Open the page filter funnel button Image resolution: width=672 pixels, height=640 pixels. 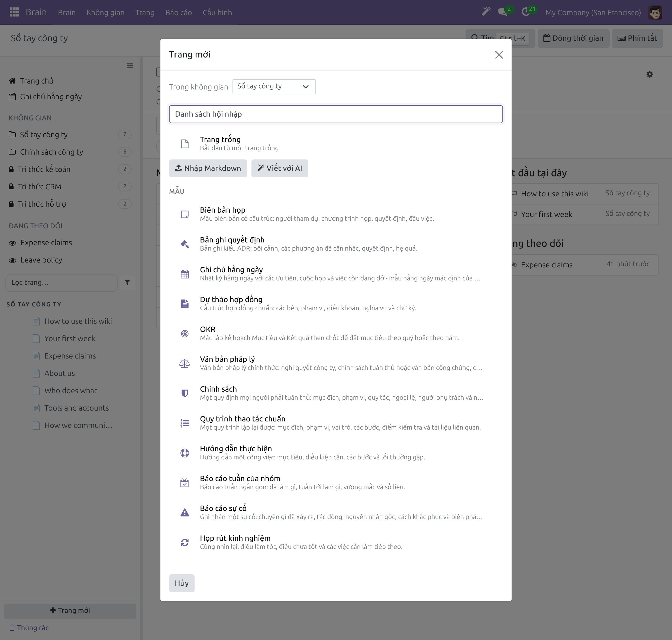click(x=127, y=283)
